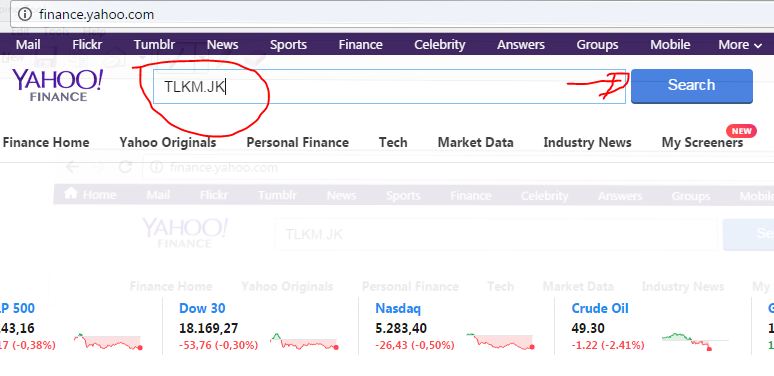
Task: Click the Dow 30 sparkline chart
Action: pyautogui.click(x=305, y=341)
